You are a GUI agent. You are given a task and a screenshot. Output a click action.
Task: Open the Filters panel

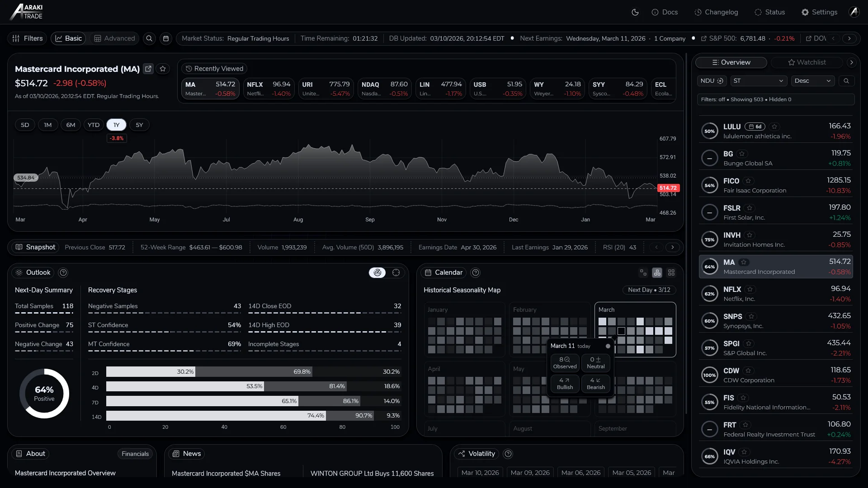27,38
